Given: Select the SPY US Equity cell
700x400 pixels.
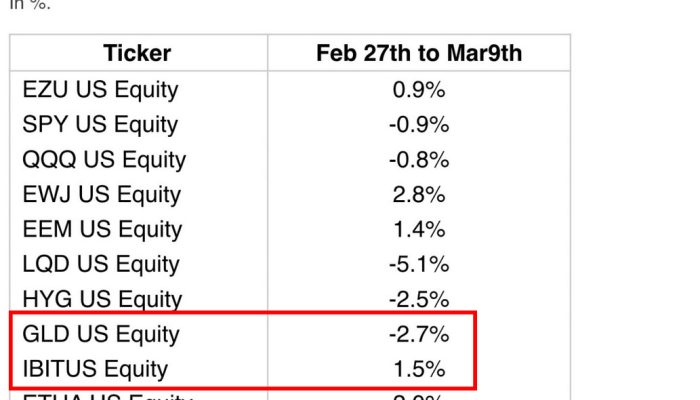Looking at the screenshot, I should (x=100, y=124).
